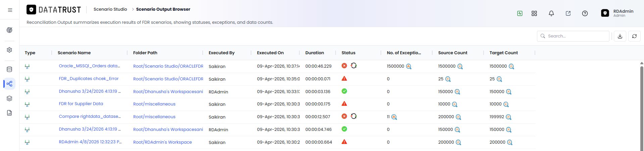Click the Search input field
Image resolution: width=644 pixels, height=151 pixels.
(x=573, y=36)
